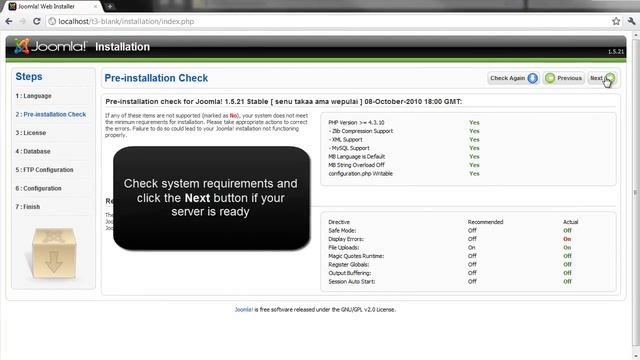This screenshot has width=640, height=360.
Task: Click the Magic Quotes Runtime label
Action: coord(356,256)
